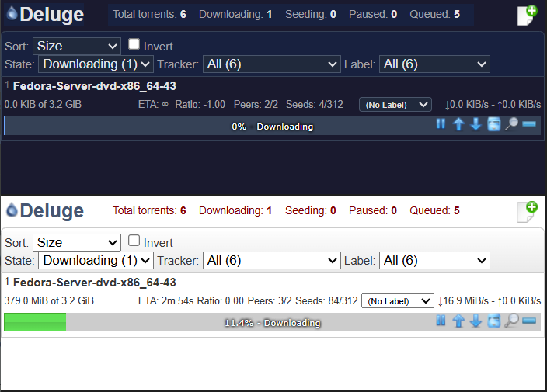Click the Deluge logo in the dark header

point(45,15)
